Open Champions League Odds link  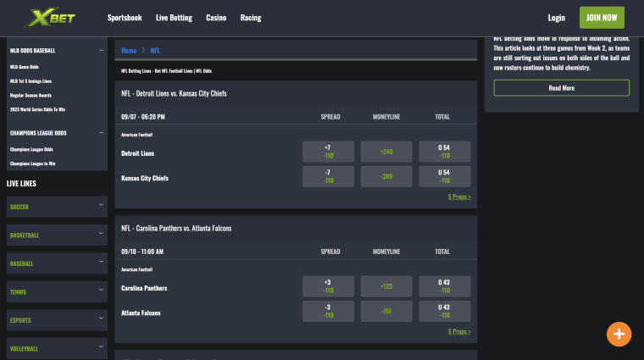31,149
